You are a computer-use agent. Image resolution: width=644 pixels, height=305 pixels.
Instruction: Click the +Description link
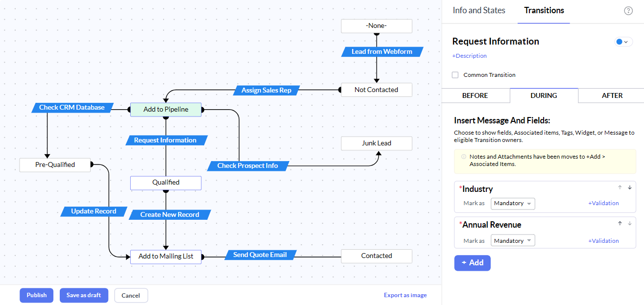(x=469, y=56)
